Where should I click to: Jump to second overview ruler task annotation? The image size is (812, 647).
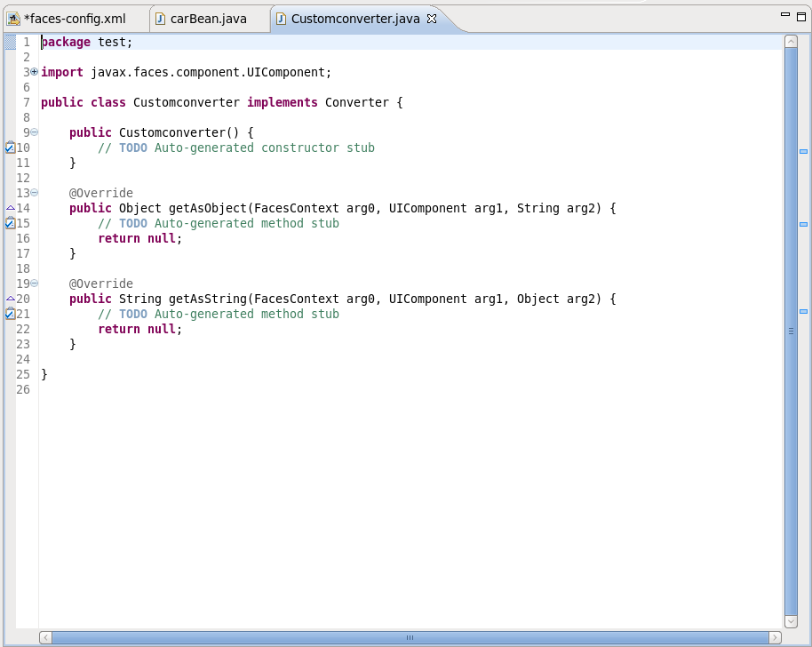803,224
